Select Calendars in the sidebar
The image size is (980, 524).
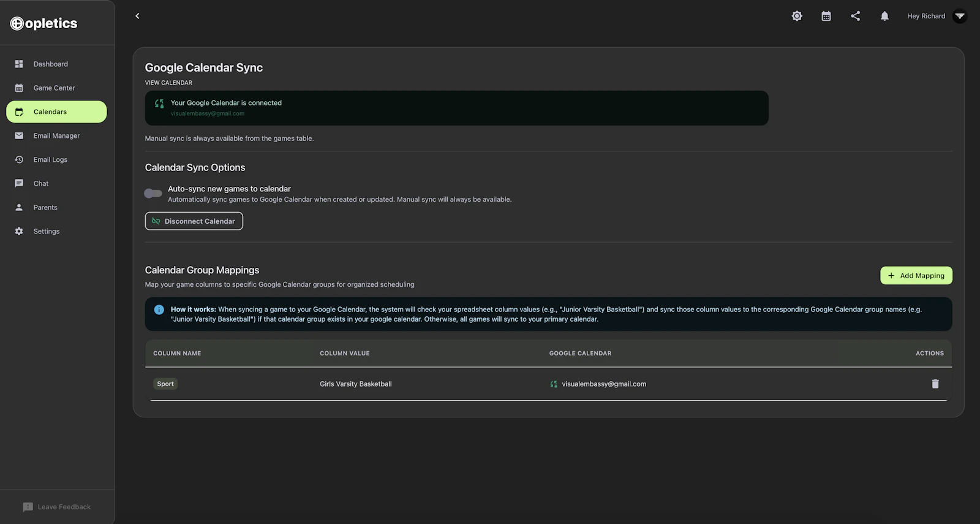pyautogui.click(x=56, y=112)
